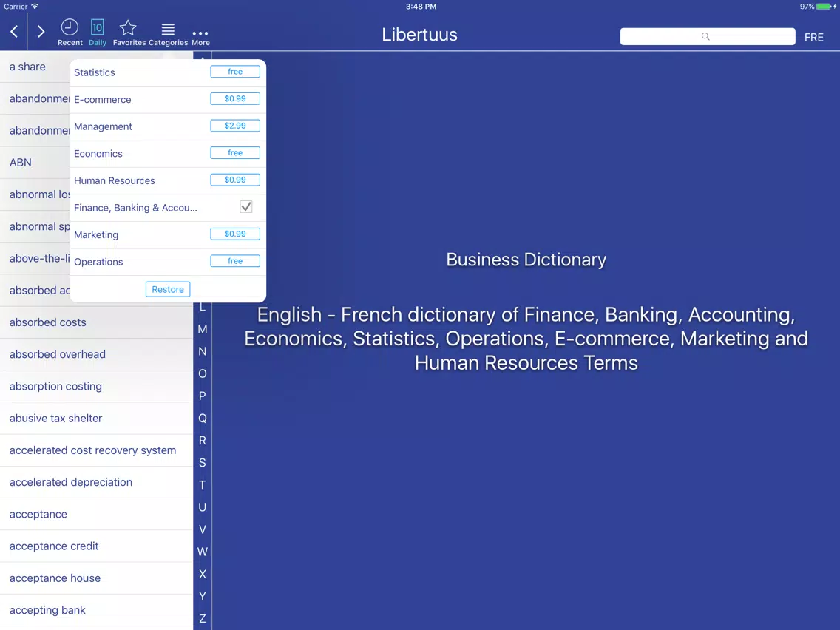Select Operations row label

pyautogui.click(x=98, y=262)
